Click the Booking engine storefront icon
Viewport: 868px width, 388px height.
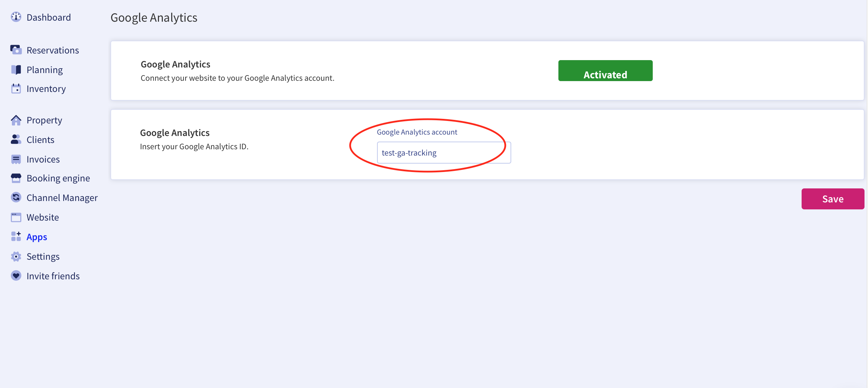click(16, 178)
